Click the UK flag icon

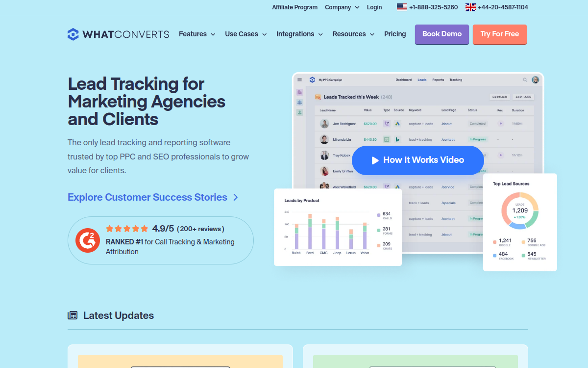470,7
